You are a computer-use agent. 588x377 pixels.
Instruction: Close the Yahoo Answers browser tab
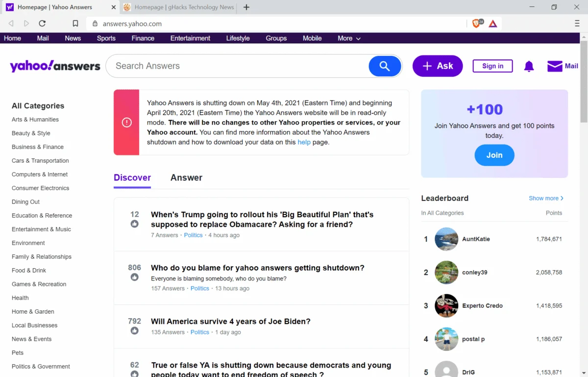click(x=114, y=7)
